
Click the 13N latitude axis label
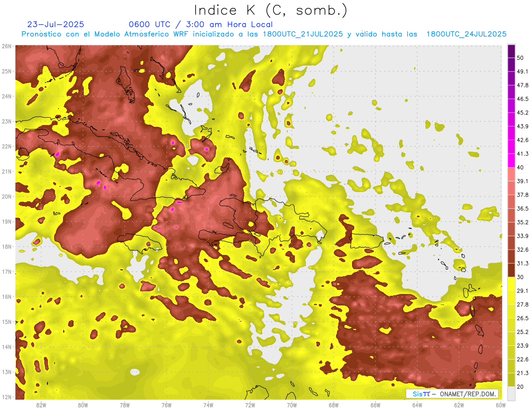[7, 372]
